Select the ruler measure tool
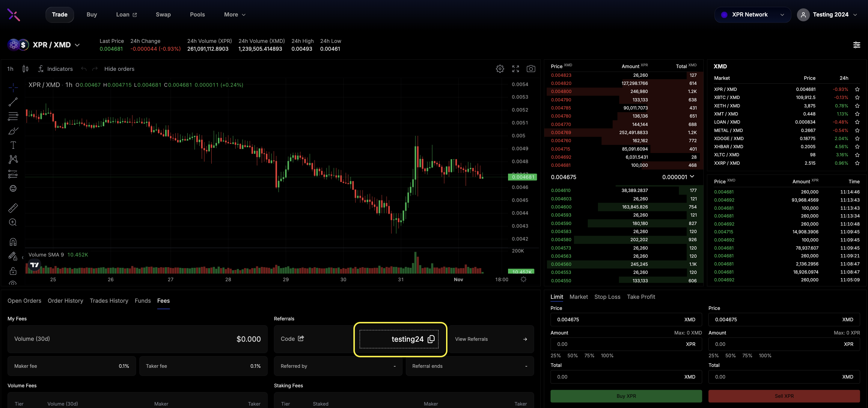 pyautogui.click(x=13, y=208)
